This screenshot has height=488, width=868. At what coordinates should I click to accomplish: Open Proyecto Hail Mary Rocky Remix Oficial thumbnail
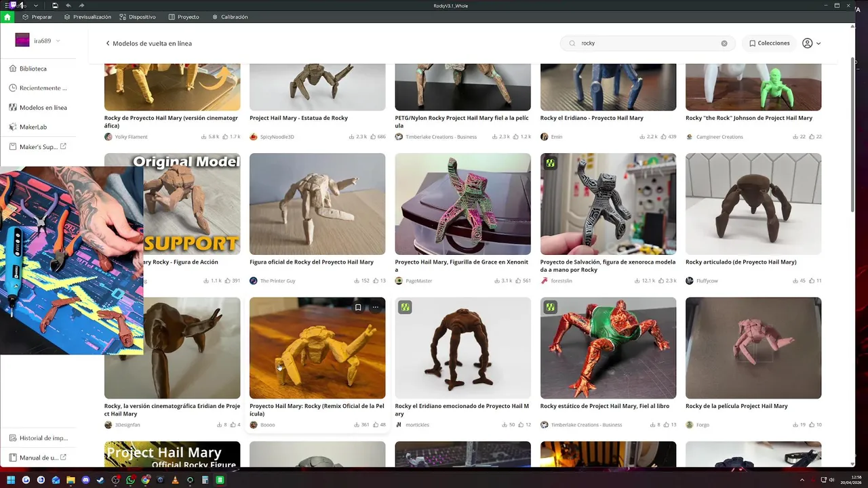(x=317, y=348)
